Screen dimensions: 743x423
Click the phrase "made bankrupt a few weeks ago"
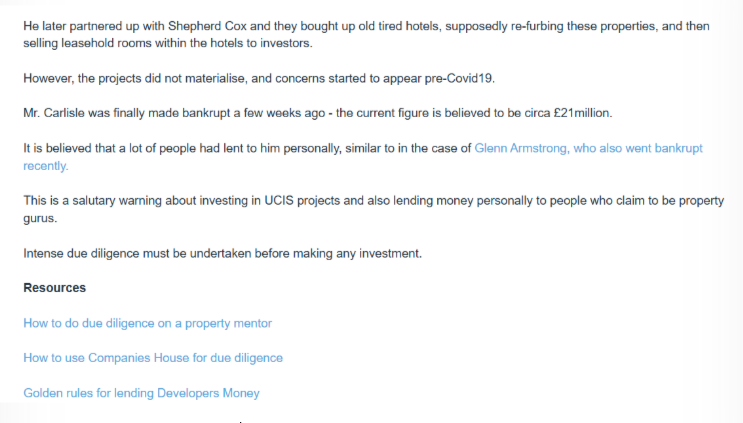click(236, 113)
